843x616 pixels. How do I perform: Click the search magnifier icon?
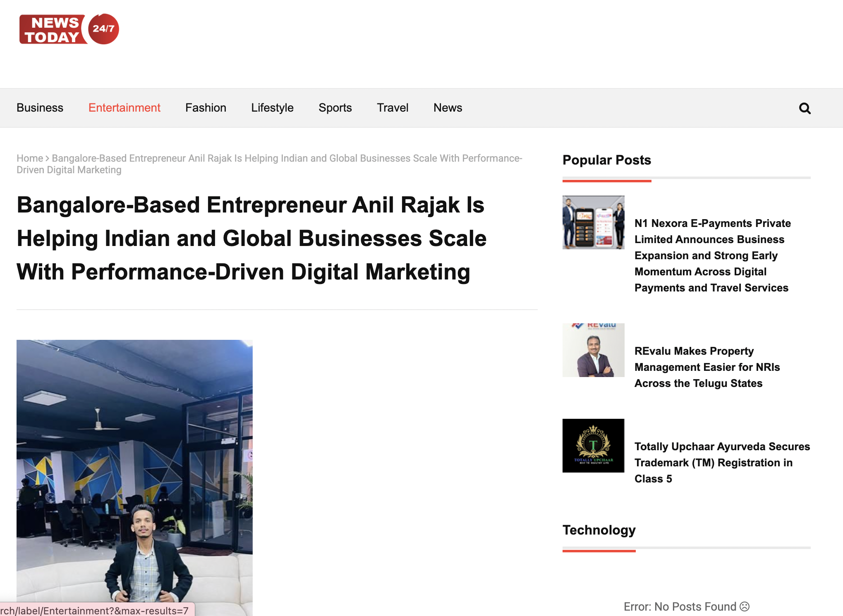[805, 108]
